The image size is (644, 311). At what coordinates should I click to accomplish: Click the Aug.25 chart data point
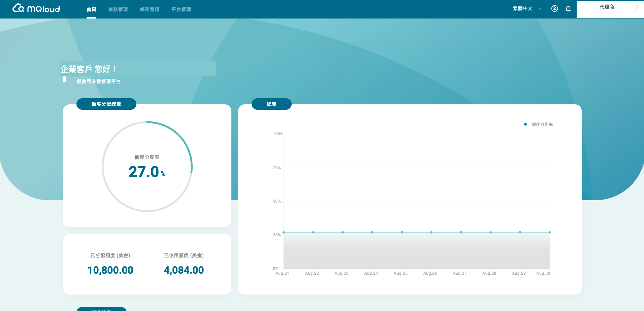coord(402,232)
